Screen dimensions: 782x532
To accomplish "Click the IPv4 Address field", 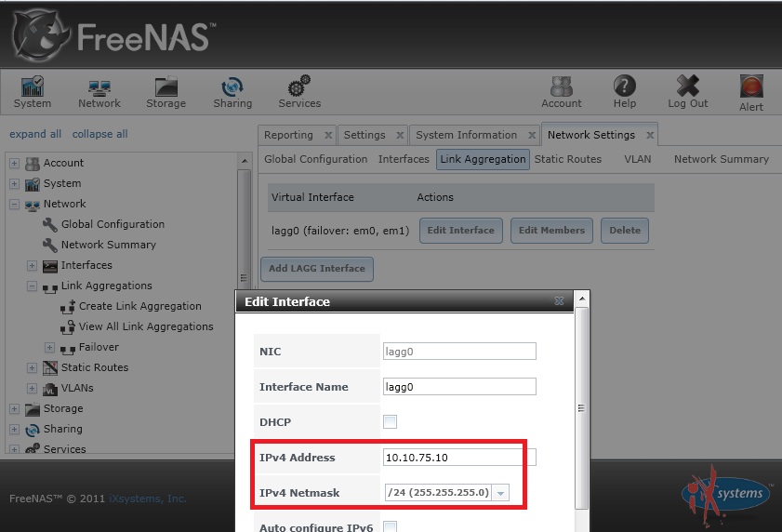I will pos(459,458).
